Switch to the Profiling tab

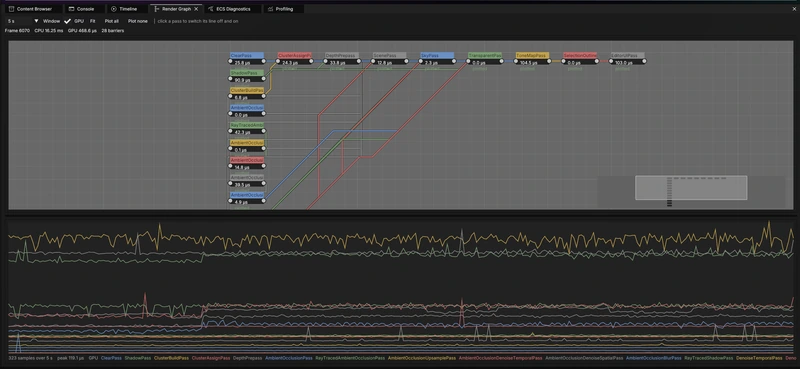tap(284, 9)
